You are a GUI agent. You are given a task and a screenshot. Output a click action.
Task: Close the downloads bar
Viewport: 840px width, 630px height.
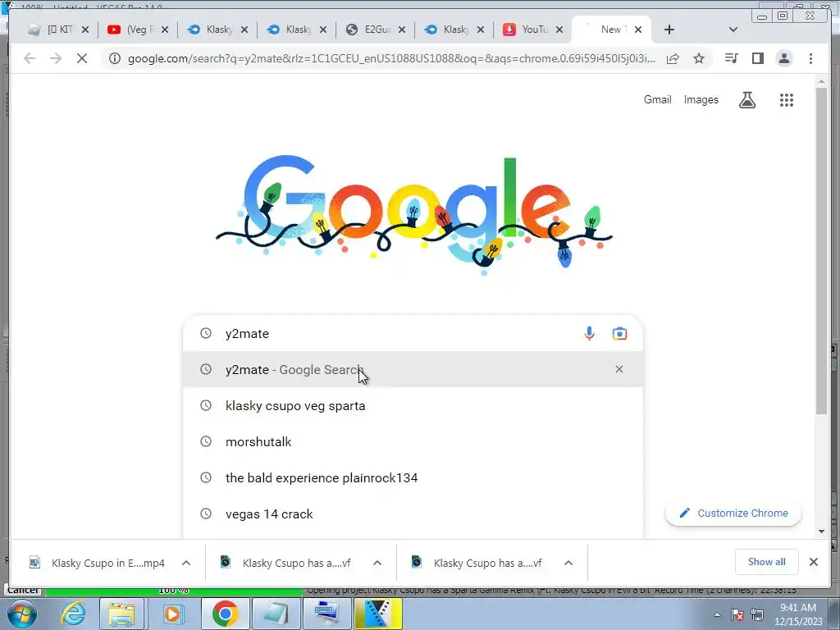point(813,561)
